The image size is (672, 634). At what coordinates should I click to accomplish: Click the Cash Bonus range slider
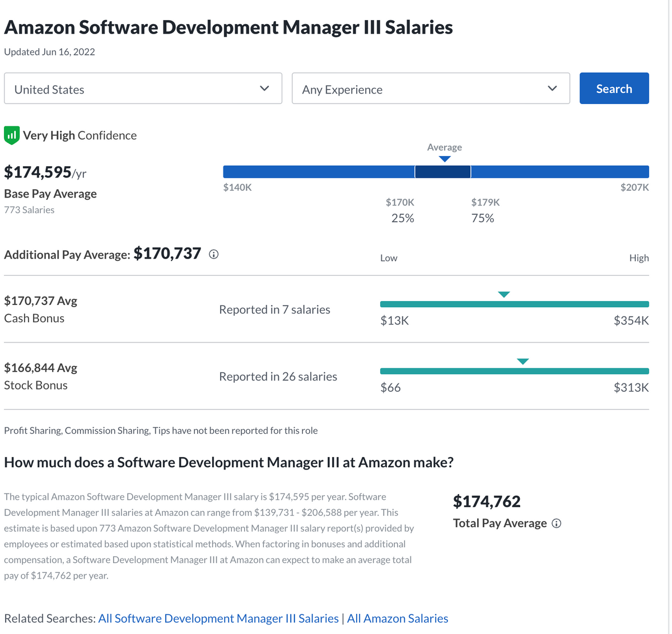[515, 303]
